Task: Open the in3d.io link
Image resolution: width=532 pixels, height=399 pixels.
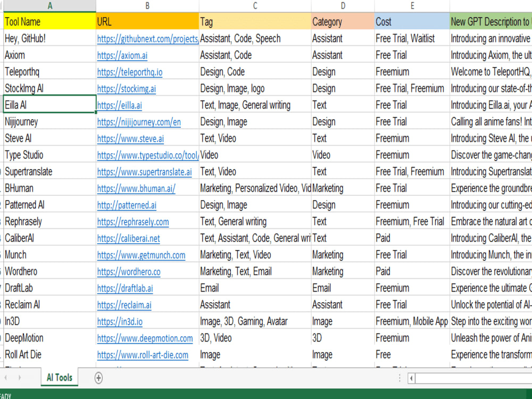Action: (120, 321)
